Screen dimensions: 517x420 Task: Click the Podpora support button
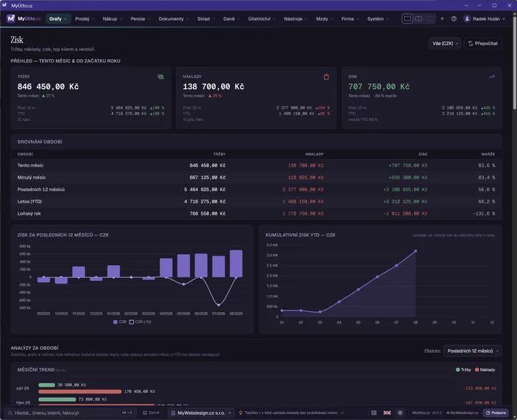click(495, 413)
